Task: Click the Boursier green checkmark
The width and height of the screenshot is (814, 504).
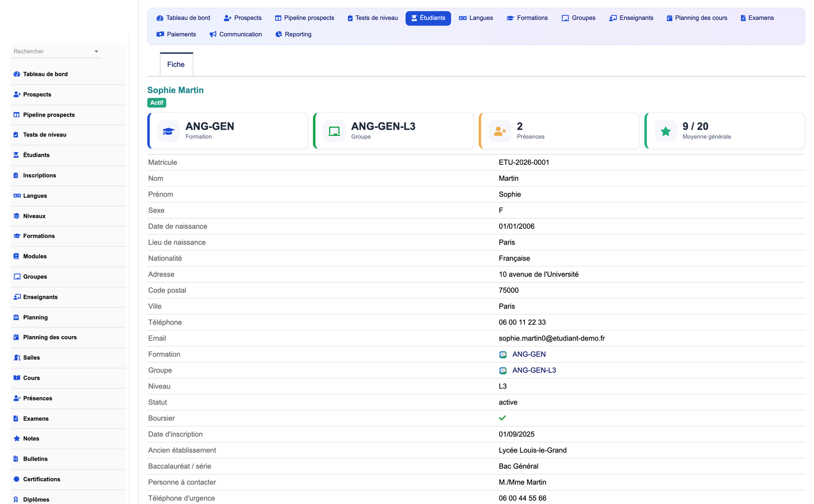Action: pos(502,418)
